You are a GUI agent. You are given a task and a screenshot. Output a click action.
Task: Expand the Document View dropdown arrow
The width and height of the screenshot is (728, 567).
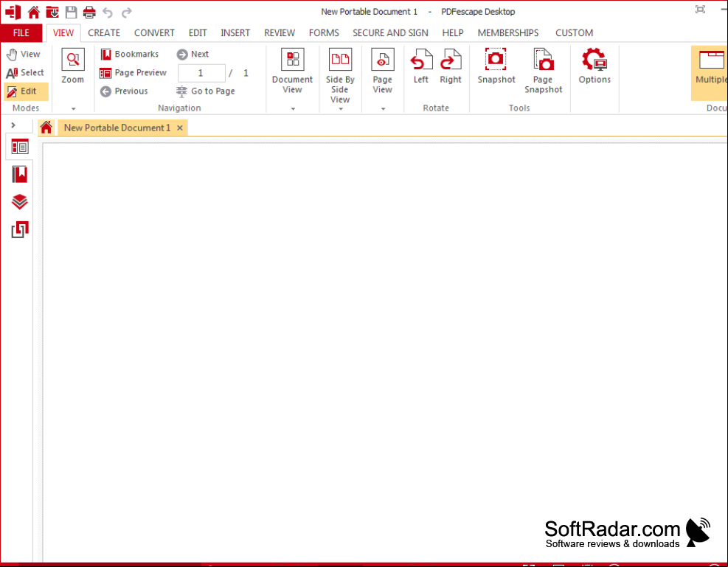pyautogui.click(x=293, y=108)
